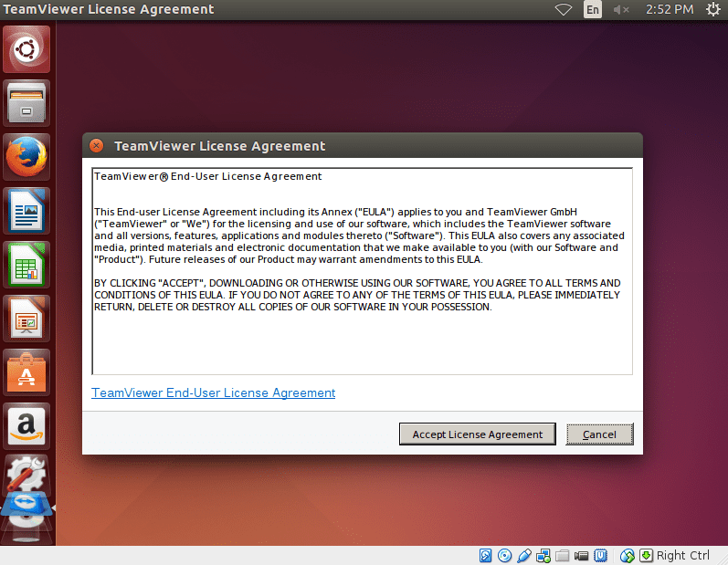Image resolution: width=728 pixels, height=565 pixels.
Task: Click Accept License Agreement button
Action: pos(478,434)
